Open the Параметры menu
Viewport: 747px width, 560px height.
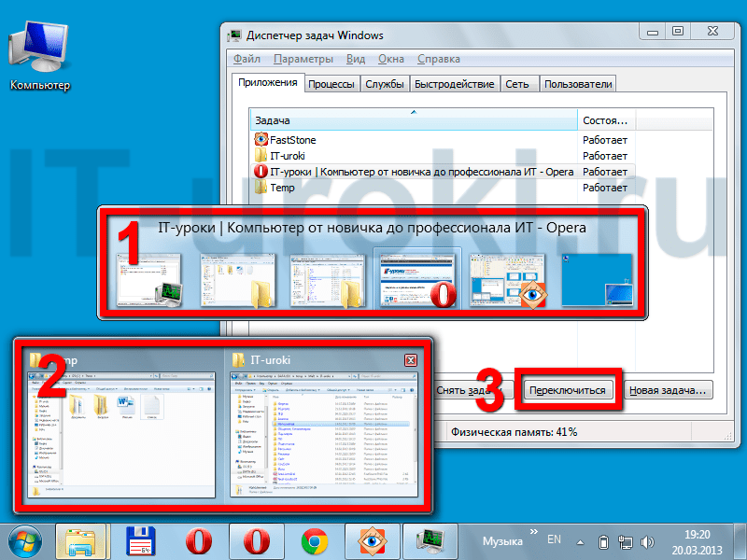tap(303, 59)
